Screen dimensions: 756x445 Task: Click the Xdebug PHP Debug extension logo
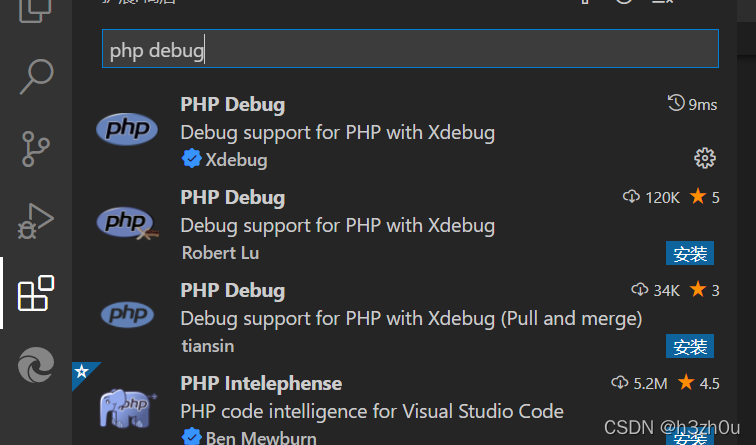click(x=127, y=130)
